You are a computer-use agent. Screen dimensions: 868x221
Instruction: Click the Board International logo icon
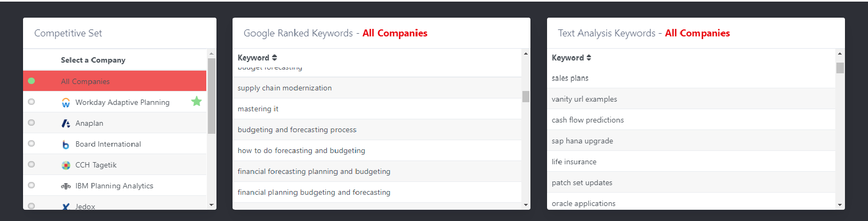[x=66, y=144]
